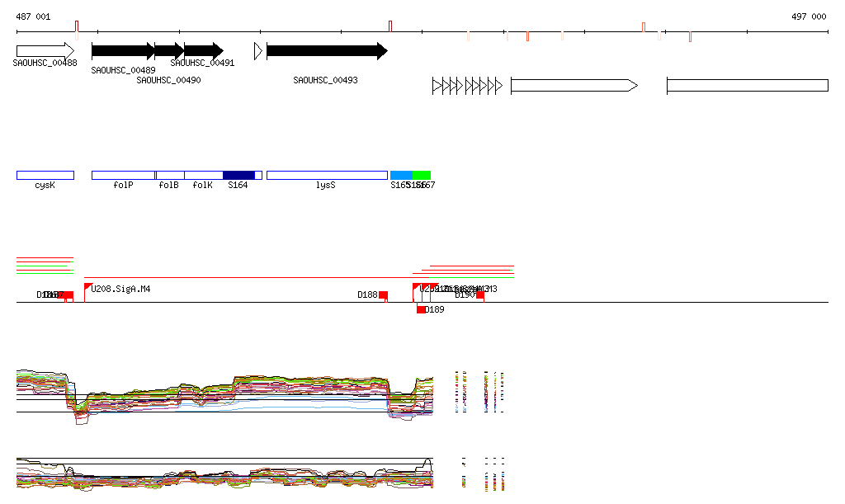
Task: Click the small white triangle before SAOUHSC_00493
Action: (x=258, y=51)
